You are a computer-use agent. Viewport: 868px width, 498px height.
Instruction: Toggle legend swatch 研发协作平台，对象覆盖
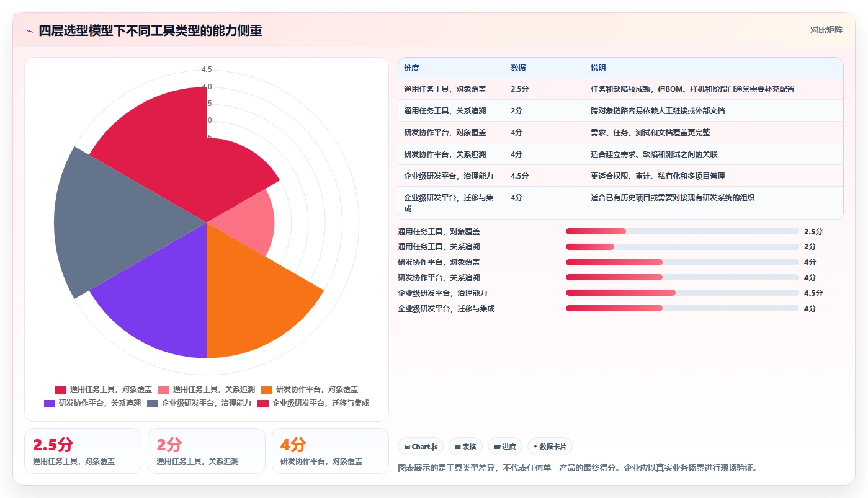coord(267,389)
